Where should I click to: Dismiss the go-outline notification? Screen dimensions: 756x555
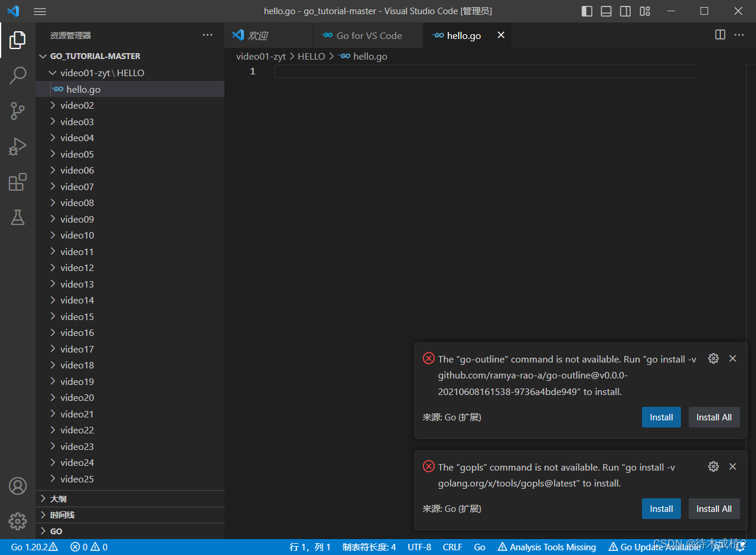[732, 358]
